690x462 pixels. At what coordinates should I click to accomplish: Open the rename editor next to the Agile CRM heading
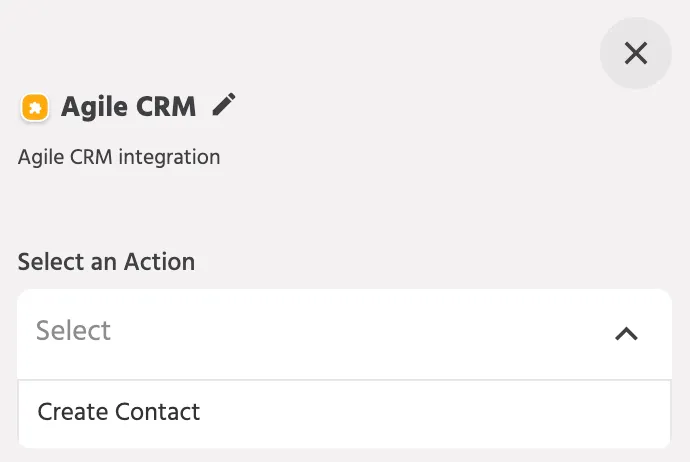click(224, 105)
